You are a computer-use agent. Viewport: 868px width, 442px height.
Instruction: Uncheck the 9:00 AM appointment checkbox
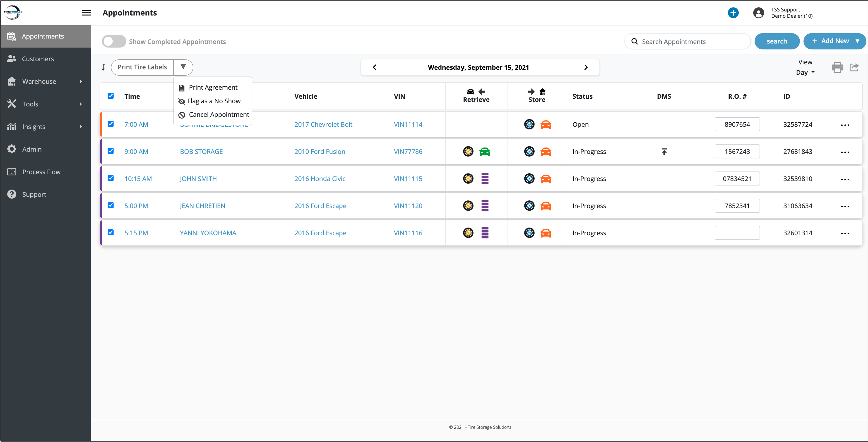(111, 151)
